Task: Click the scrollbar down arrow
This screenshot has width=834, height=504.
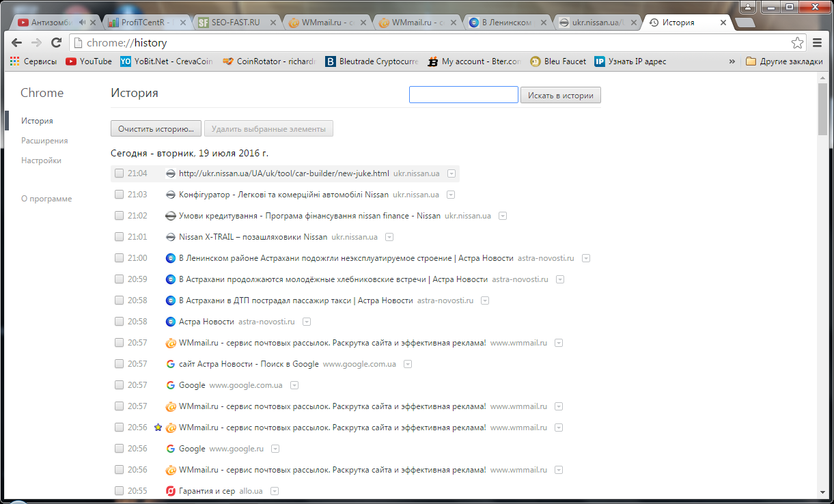Action: click(x=823, y=493)
